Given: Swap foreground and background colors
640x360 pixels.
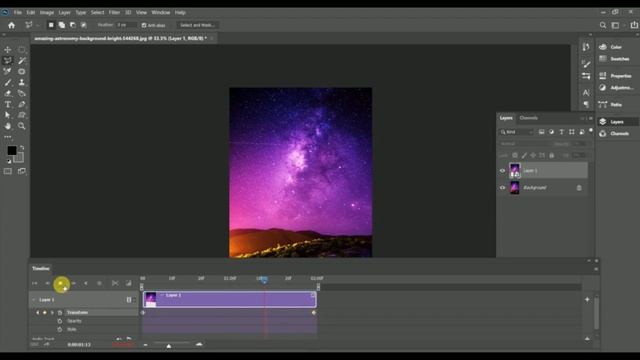Looking at the screenshot, I should click(x=22, y=148).
